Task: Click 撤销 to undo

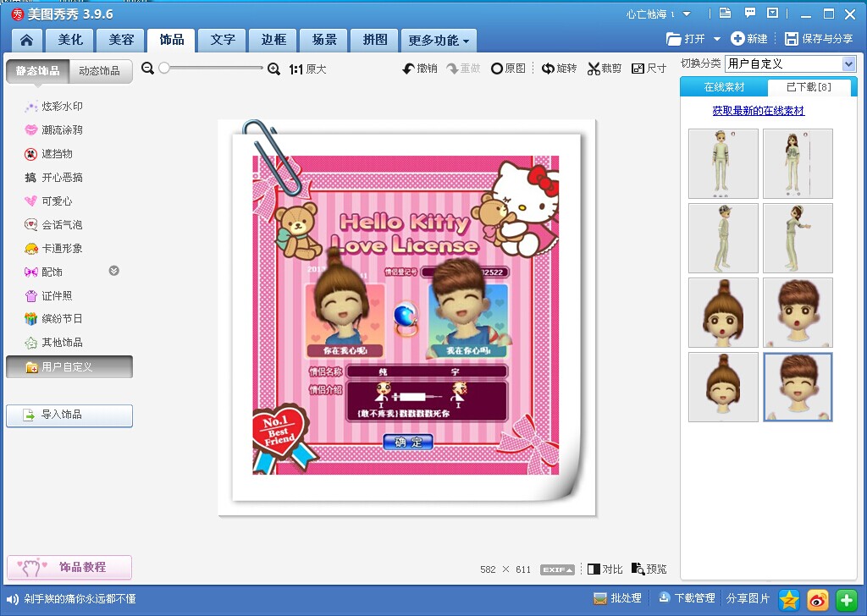Action: [420, 69]
